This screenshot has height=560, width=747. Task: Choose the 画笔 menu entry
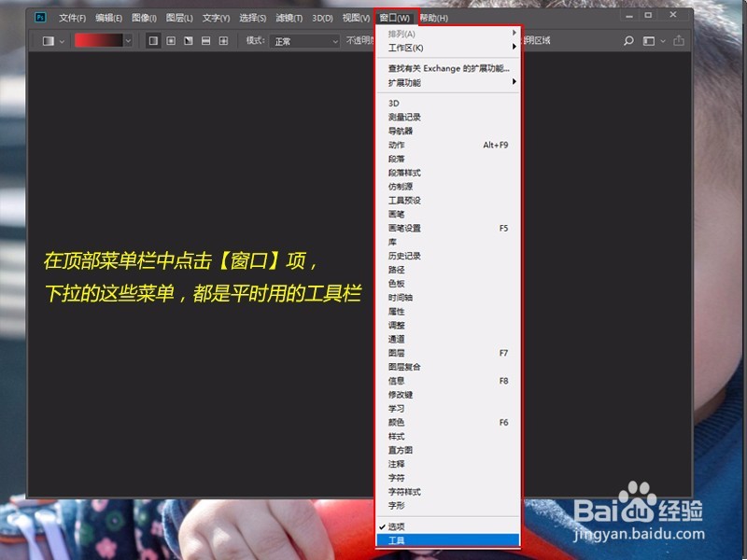click(x=448, y=214)
